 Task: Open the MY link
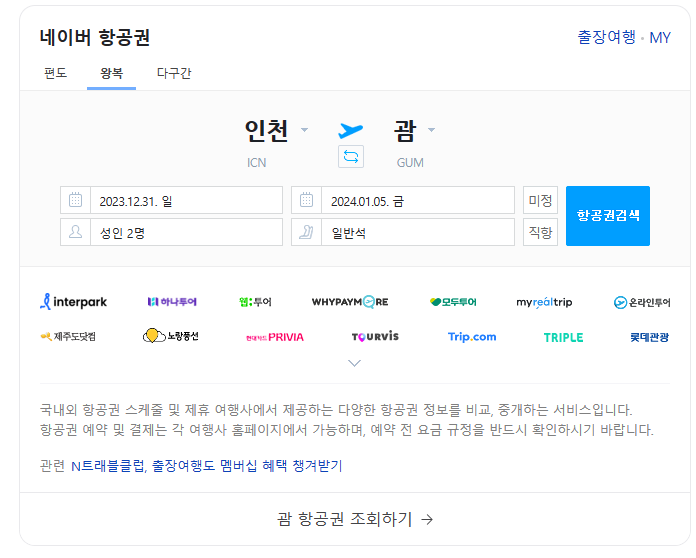pyautogui.click(x=660, y=38)
